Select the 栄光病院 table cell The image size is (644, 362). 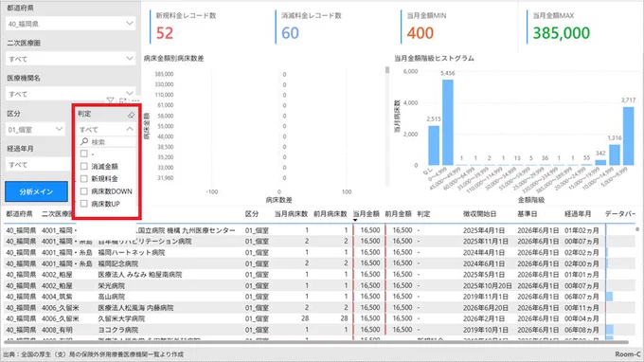click(112, 285)
